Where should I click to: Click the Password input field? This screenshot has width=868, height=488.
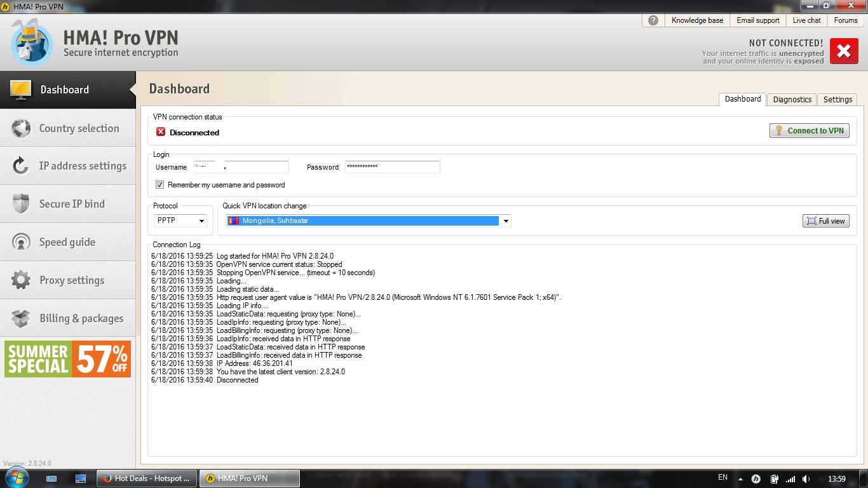(393, 167)
